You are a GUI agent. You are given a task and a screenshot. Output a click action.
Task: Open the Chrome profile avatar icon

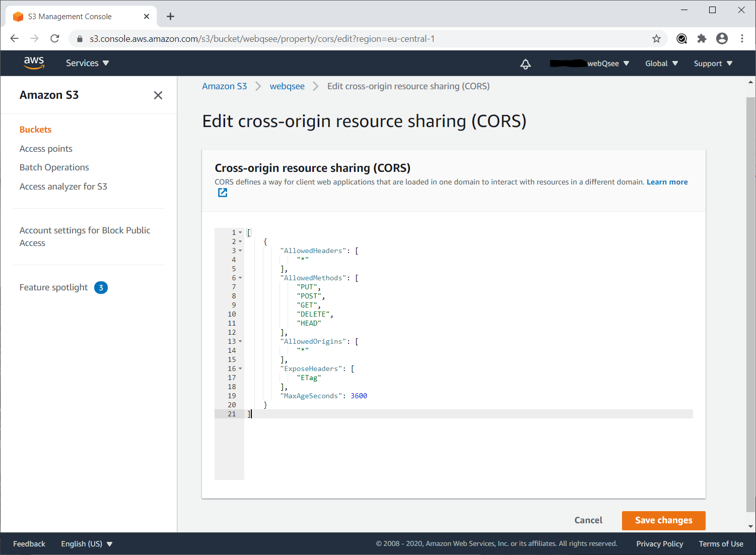pos(722,39)
